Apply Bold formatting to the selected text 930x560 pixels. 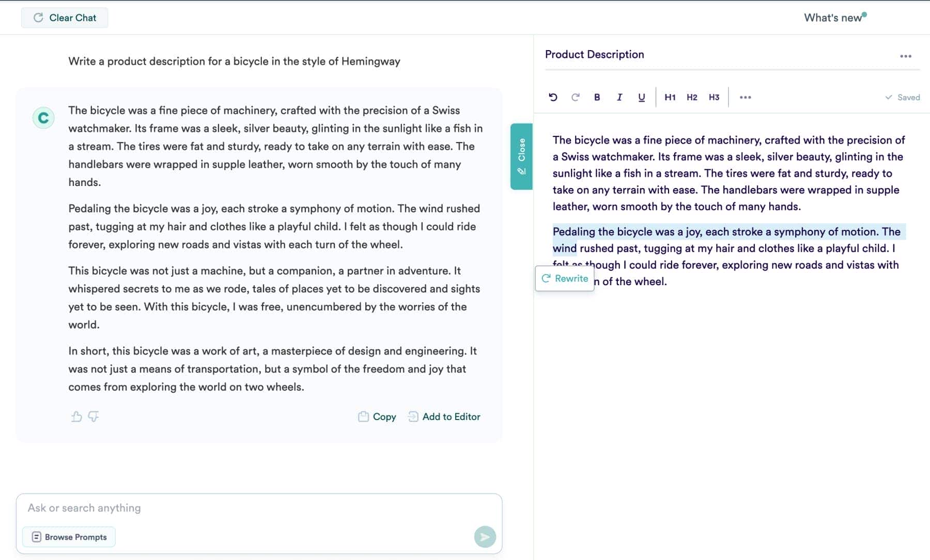597,97
